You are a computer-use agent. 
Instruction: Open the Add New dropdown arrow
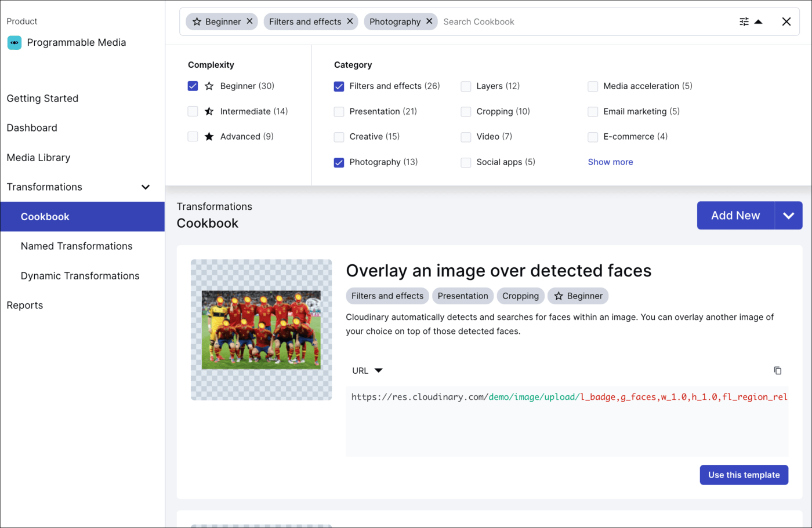pyautogui.click(x=788, y=216)
